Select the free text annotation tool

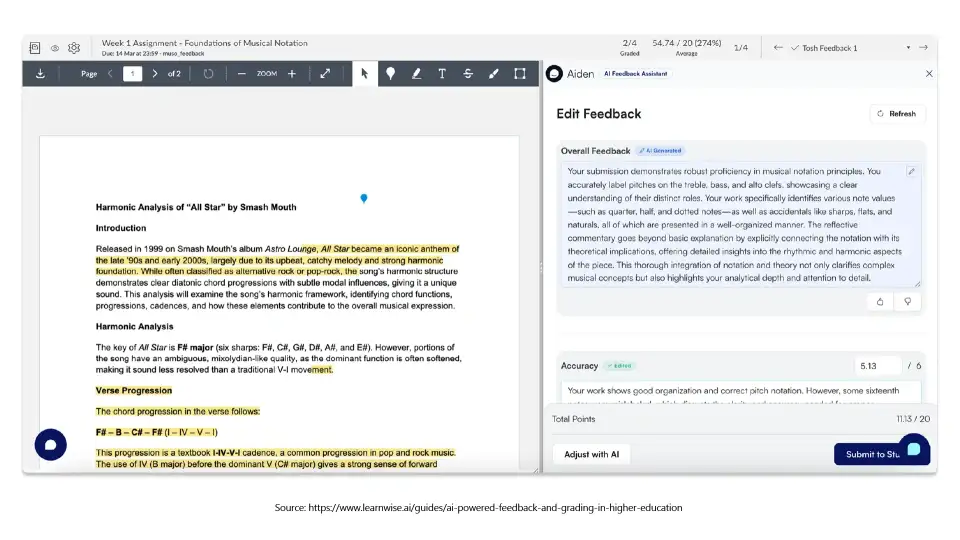tap(442, 74)
